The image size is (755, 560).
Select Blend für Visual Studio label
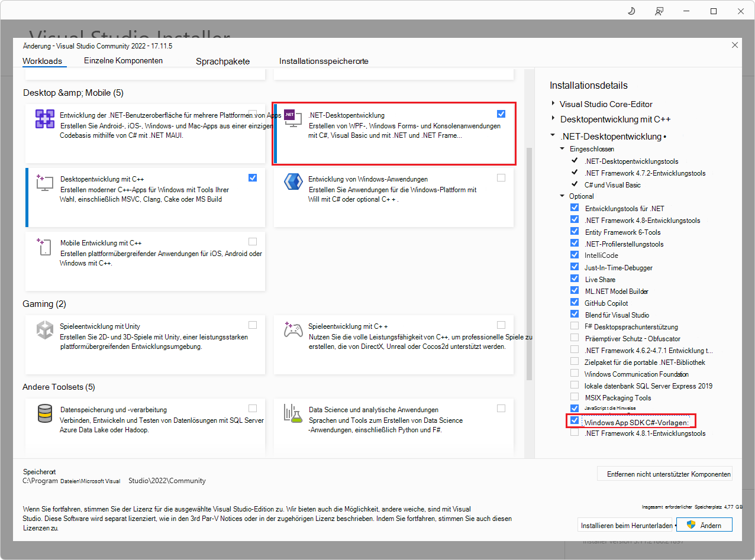click(x=617, y=315)
